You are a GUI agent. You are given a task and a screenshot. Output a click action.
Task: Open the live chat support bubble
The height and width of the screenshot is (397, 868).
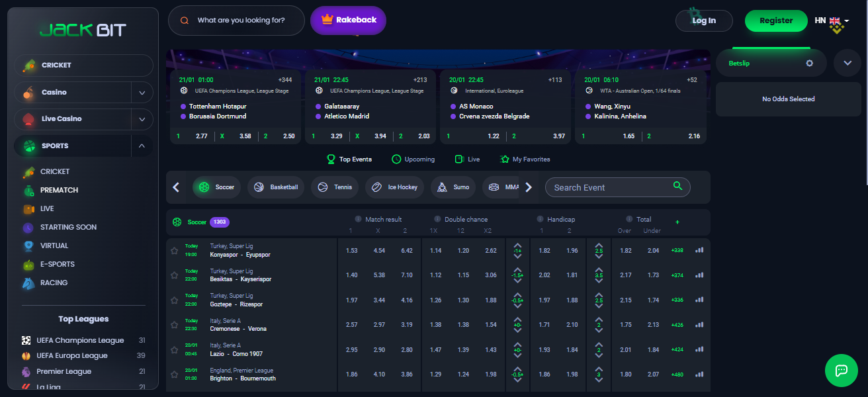(841, 370)
